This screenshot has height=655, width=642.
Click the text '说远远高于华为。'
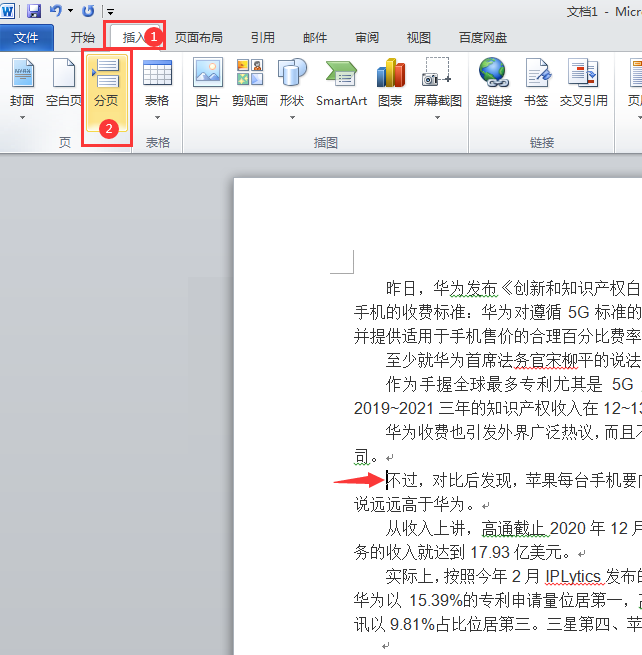tap(415, 504)
